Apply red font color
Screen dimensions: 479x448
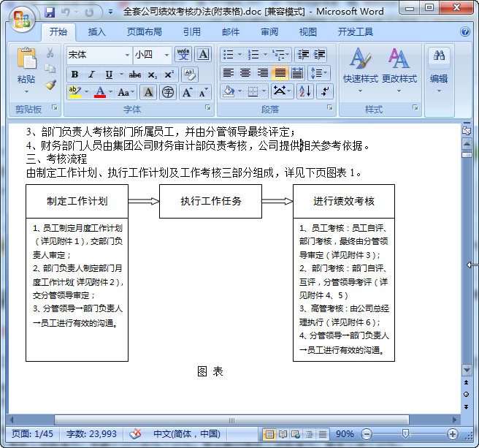(100, 92)
